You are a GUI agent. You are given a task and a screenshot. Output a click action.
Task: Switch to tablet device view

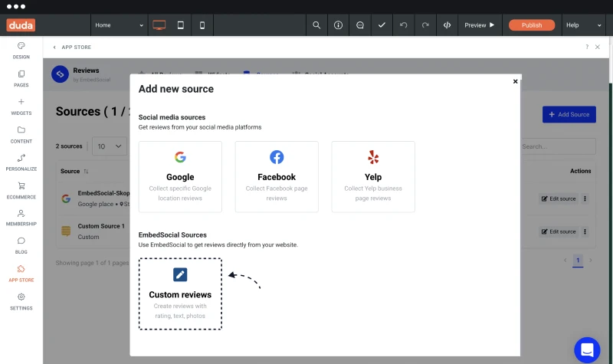tap(181, 25)
